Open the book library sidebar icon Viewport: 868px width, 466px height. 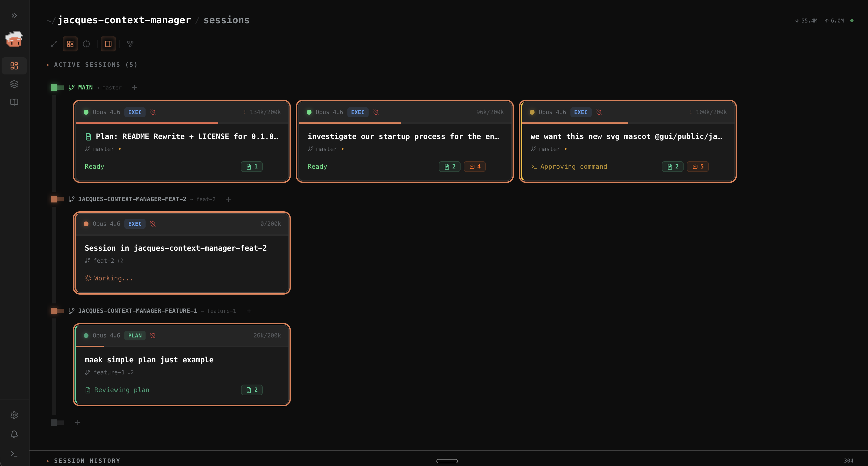(x=14, y=102)
